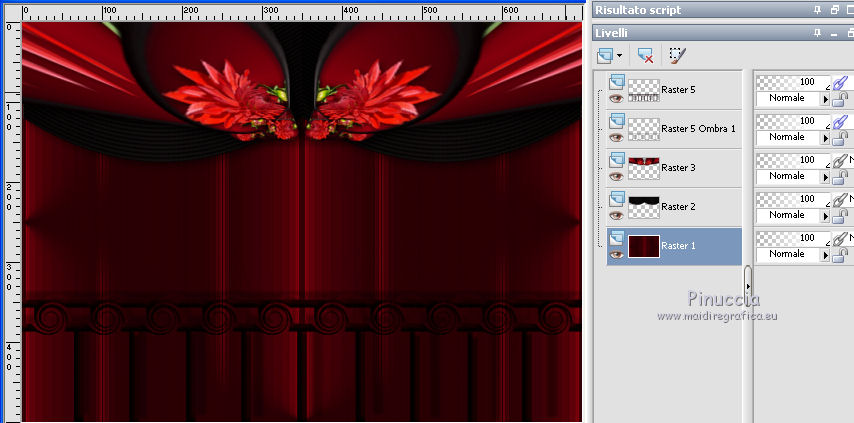Click Raster 3 layer type icon
This screenshot has width=854, height=423.
click(617, 160)
